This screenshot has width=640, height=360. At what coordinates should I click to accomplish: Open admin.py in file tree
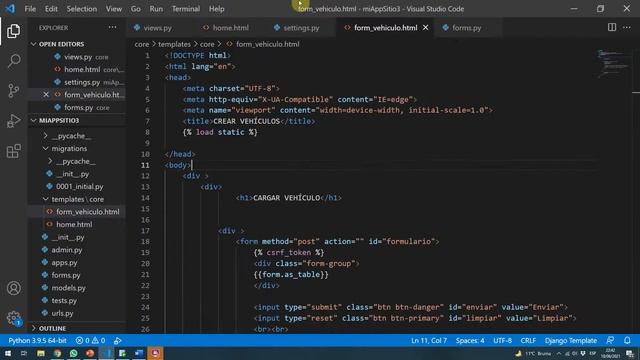tap(67, 250)
